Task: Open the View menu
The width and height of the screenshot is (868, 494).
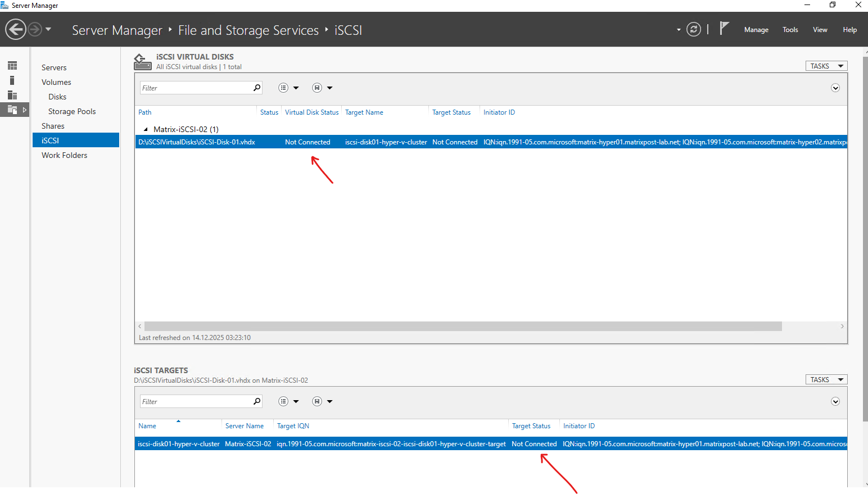Action: (820, 30)
